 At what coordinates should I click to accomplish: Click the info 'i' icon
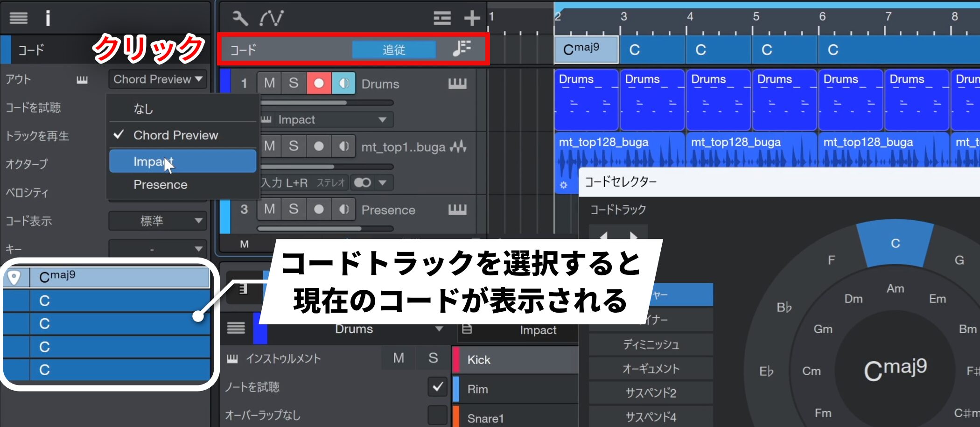(48, 18)
